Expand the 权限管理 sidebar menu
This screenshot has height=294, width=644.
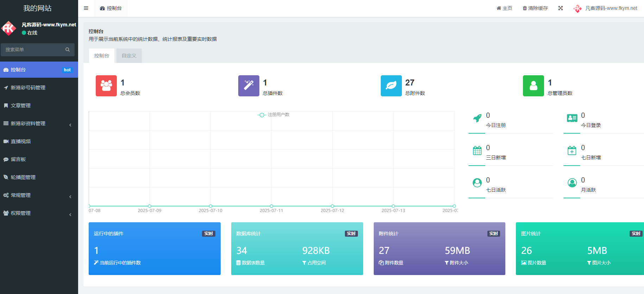[39, 213]
